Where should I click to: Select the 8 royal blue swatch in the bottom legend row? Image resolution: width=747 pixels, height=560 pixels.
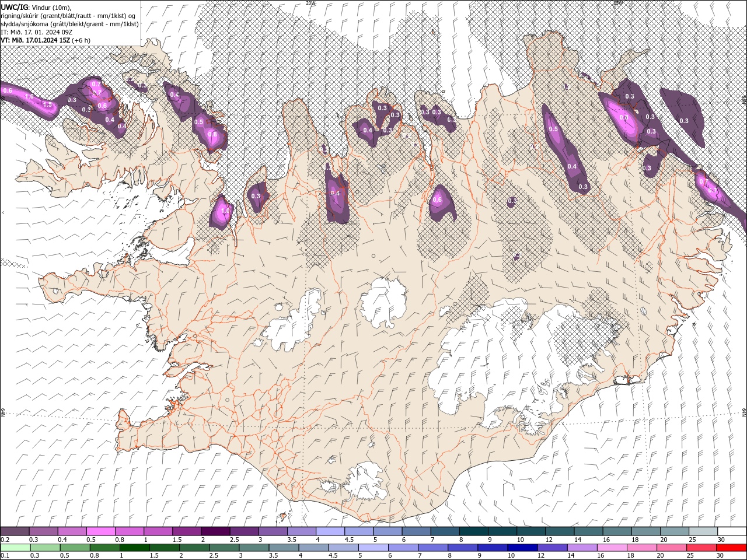463,548
